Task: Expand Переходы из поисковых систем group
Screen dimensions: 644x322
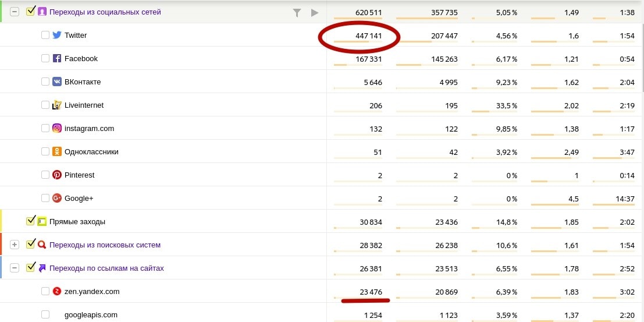Action: (15, 245)
